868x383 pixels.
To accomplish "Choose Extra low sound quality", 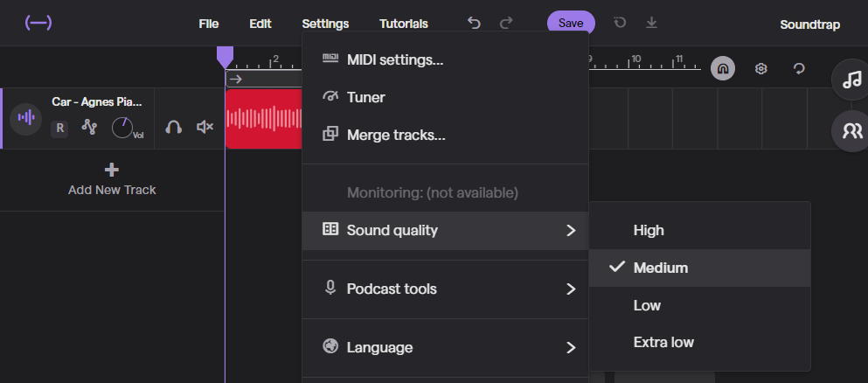I will click(x=699, y=342).
